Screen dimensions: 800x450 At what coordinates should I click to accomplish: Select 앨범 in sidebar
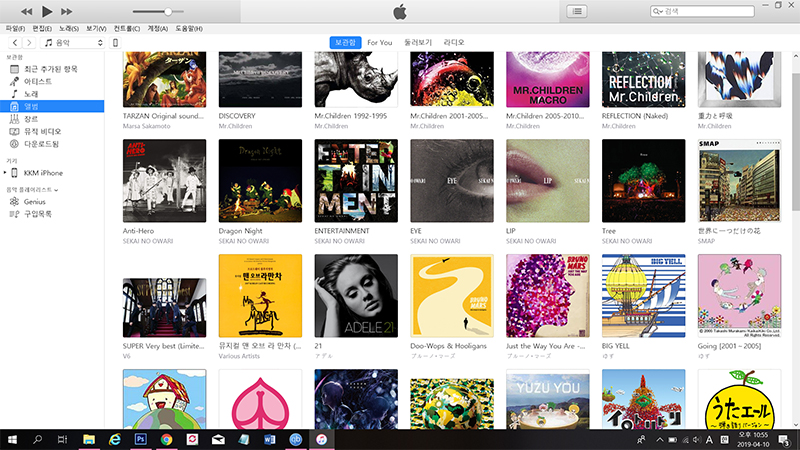pos(52,106)
